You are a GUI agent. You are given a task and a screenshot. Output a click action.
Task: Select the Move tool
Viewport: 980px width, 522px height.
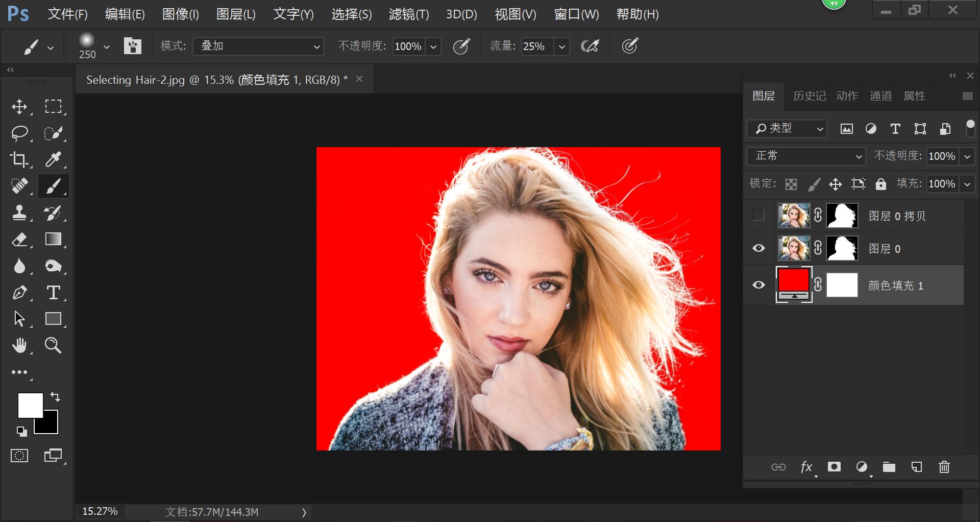click(x=20, y=106)
